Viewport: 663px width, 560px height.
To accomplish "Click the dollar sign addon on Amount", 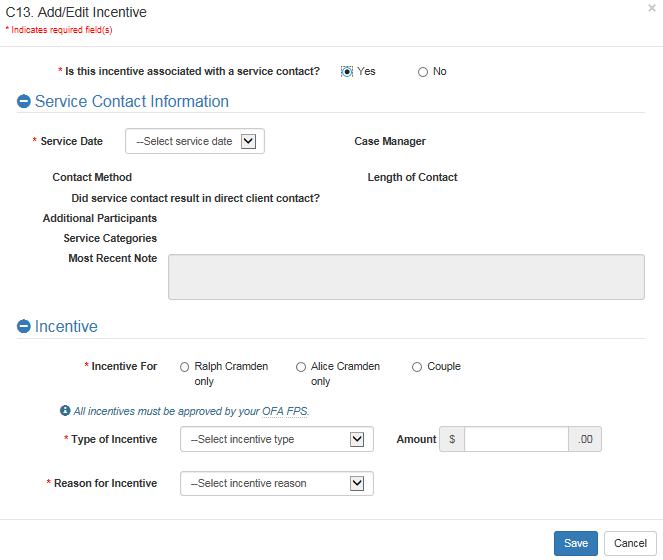I will tap(452, 439).
